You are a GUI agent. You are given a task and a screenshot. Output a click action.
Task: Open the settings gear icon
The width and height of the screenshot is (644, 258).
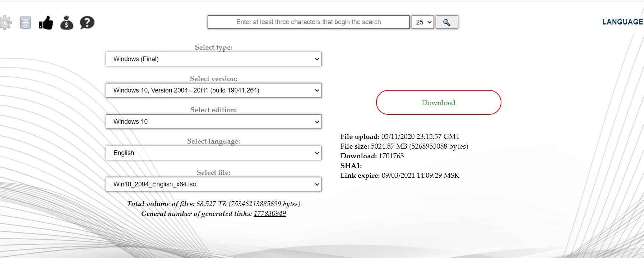(5, 23)
